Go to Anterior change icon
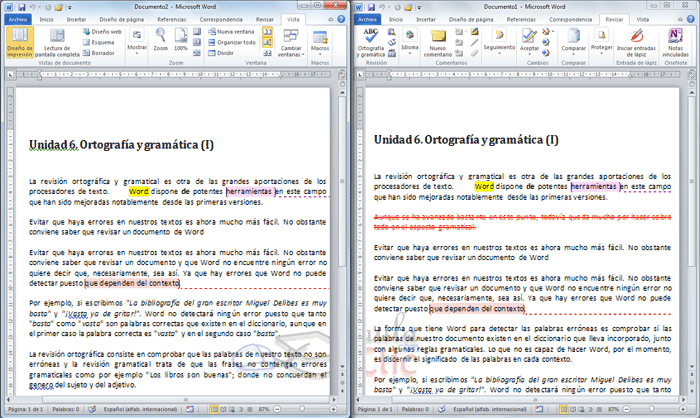 tap(546, 42)
